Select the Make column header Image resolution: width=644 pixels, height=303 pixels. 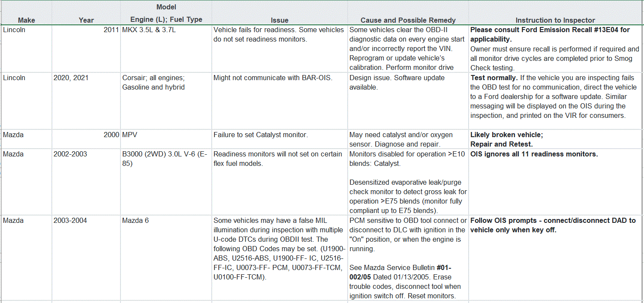(26, 13)
